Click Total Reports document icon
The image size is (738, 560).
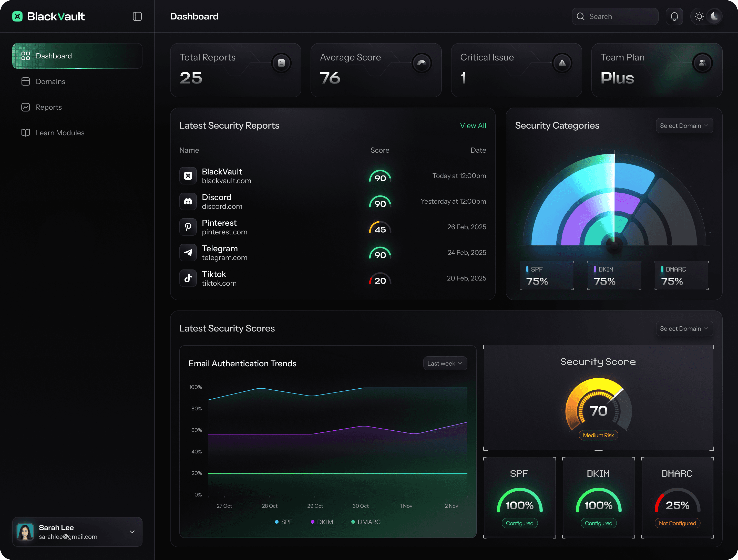point(281,63)
